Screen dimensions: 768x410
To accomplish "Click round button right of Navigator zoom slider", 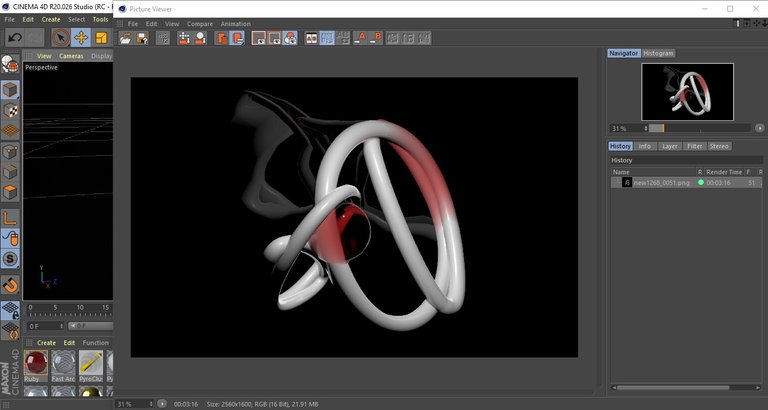I will [760, 128].
